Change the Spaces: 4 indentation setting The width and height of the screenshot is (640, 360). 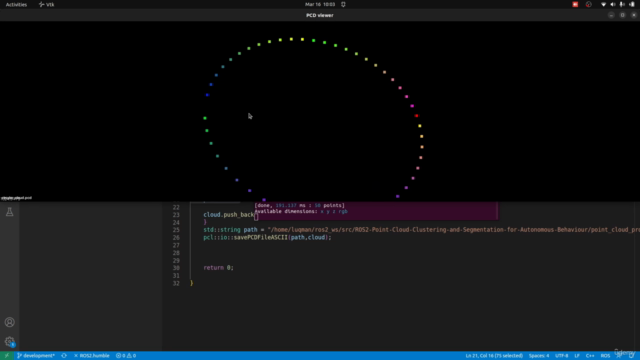coord(539,356)
